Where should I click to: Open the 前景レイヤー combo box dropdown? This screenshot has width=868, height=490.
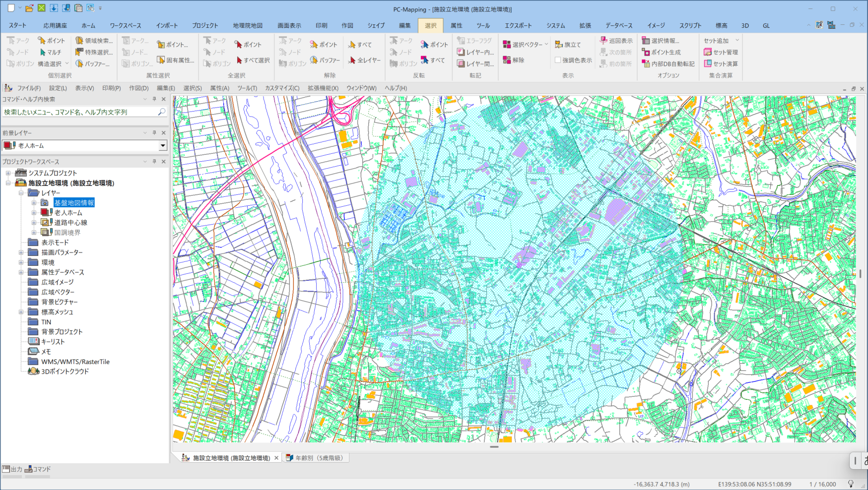162,146
